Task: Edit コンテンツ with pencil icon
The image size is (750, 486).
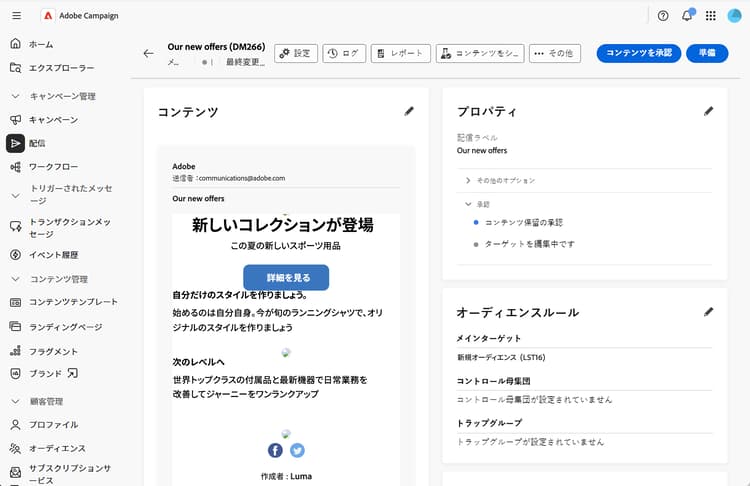Action: (409, 111)
